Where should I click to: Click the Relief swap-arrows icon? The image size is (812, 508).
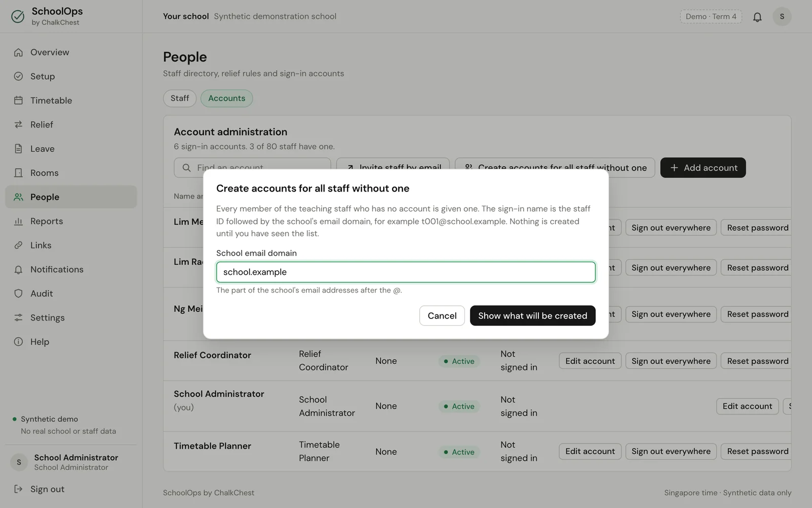pyautogui.click(x=18, y=124)
